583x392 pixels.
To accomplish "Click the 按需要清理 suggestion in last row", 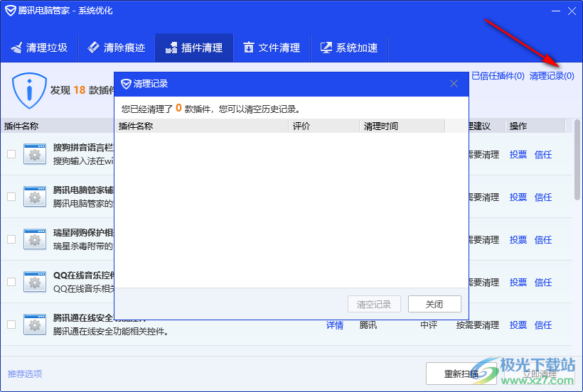I will coord(478,325).
